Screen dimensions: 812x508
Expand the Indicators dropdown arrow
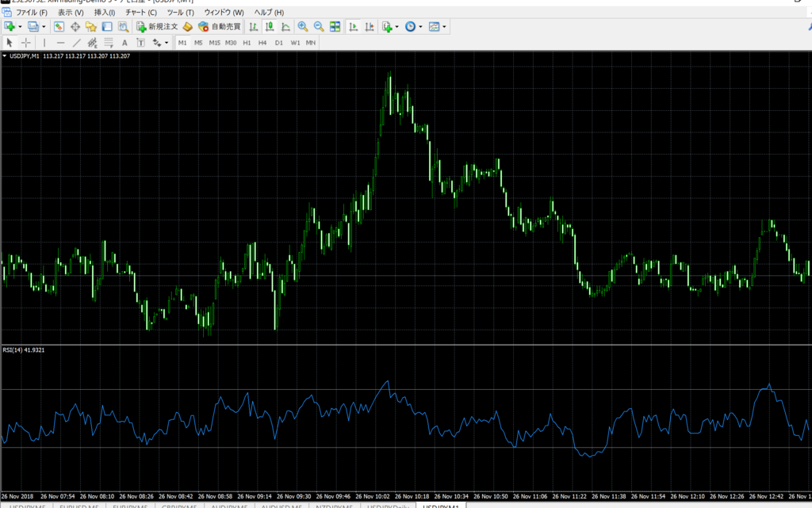click(x=396, y=27)
